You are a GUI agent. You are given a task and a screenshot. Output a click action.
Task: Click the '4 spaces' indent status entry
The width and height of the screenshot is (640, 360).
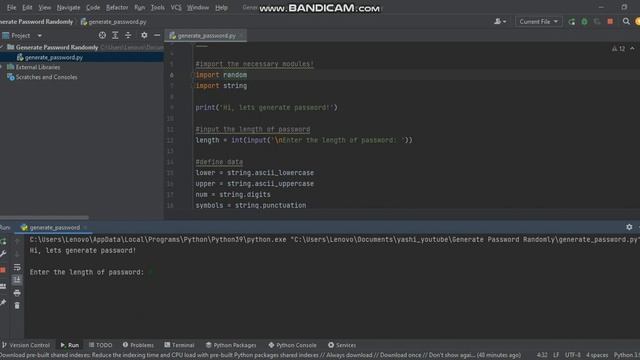[x=597, y=355]
